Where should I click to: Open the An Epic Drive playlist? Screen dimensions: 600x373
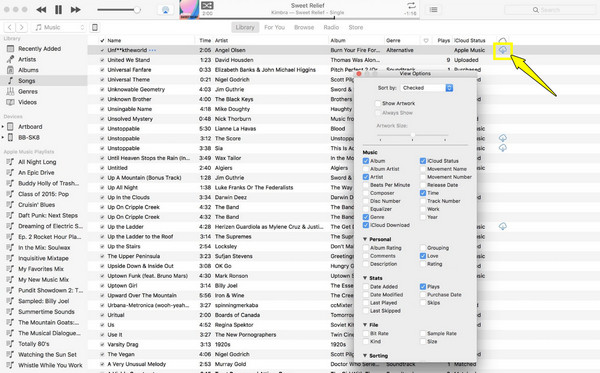coord(36,173)
